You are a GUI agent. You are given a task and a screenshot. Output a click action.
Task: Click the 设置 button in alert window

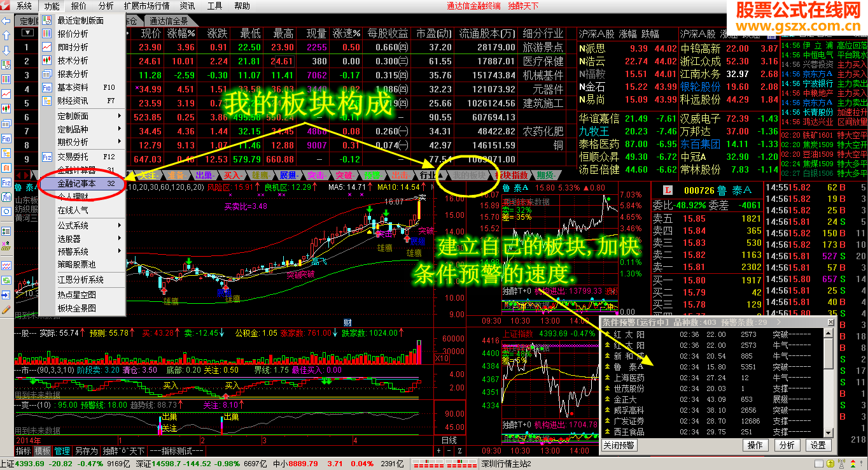pyautogui.click(x=818, y=445)
